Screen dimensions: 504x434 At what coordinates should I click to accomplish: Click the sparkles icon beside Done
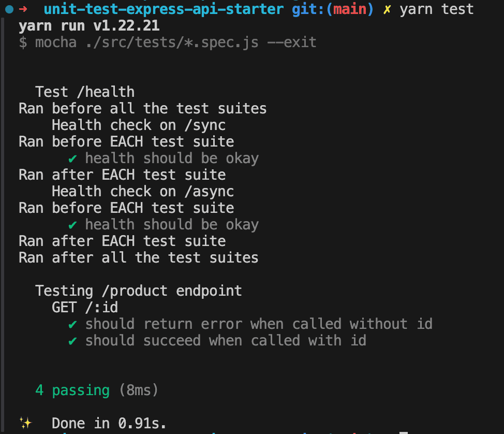(x=26, y=423)
